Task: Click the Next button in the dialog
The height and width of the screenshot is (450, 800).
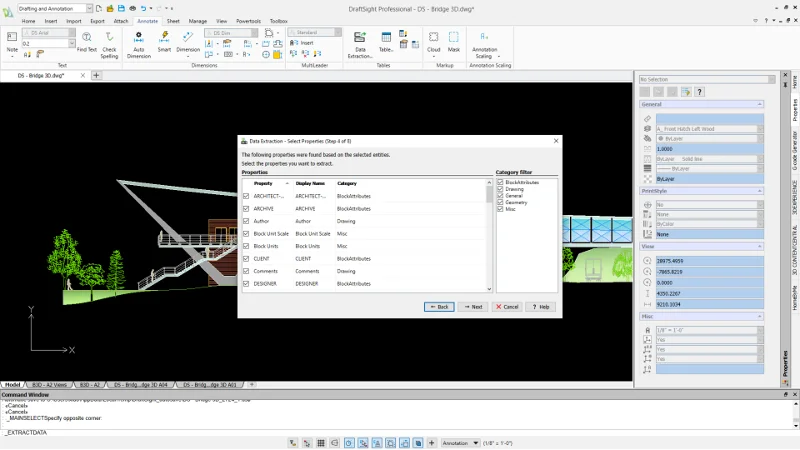Action: tap(473, 307)
